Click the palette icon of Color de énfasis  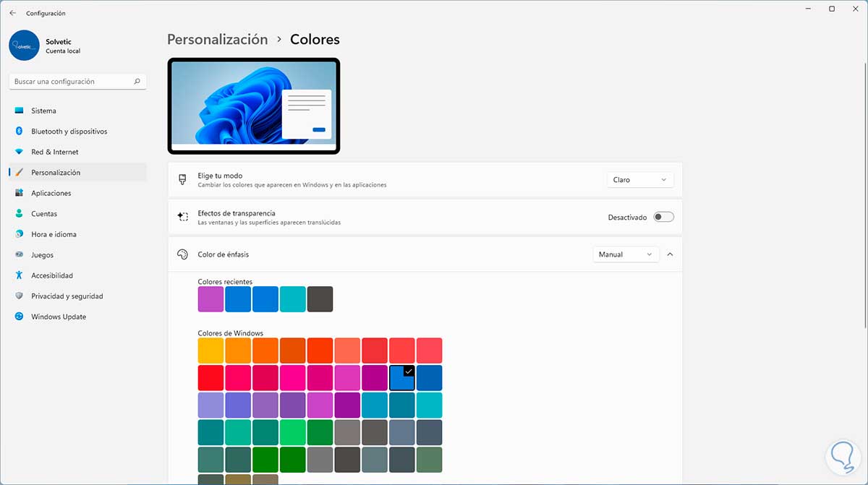click(182, 254)
